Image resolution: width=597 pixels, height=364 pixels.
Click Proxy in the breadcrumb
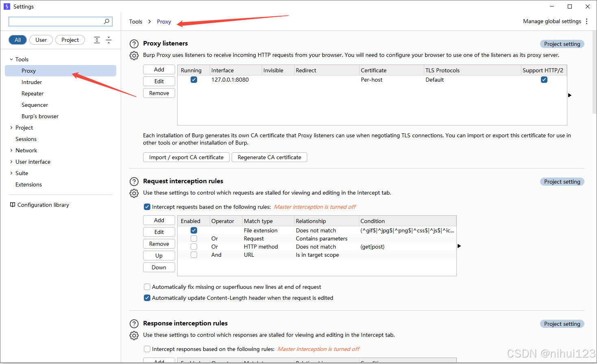coord(164,22)
